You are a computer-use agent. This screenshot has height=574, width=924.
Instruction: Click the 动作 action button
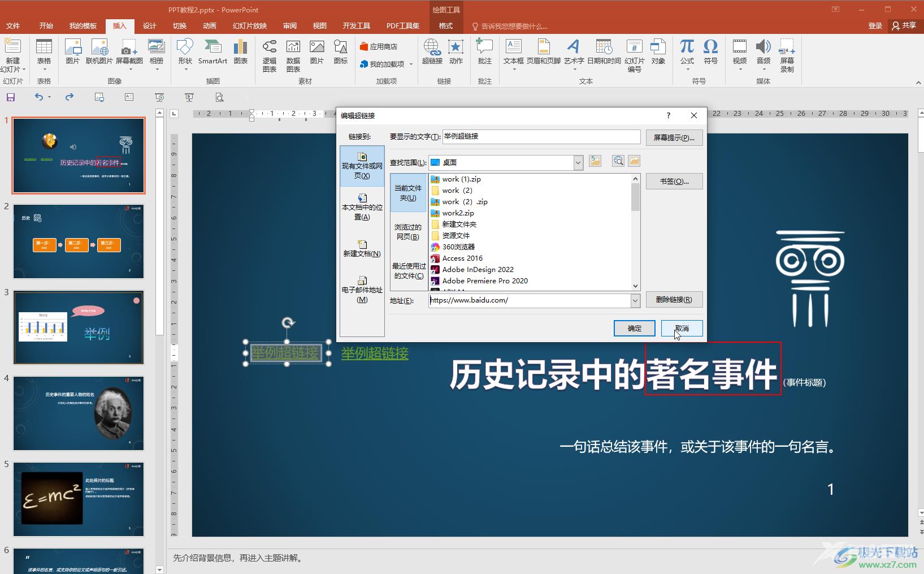(456, 52)
